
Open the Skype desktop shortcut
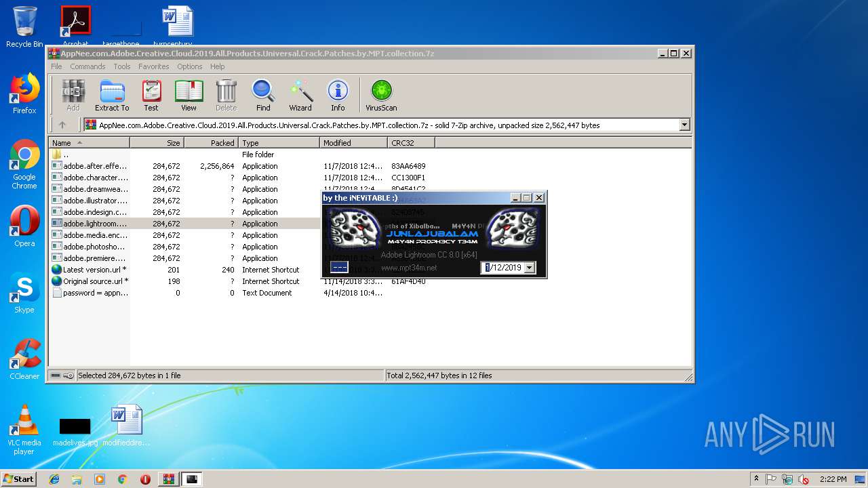point(24,293)
